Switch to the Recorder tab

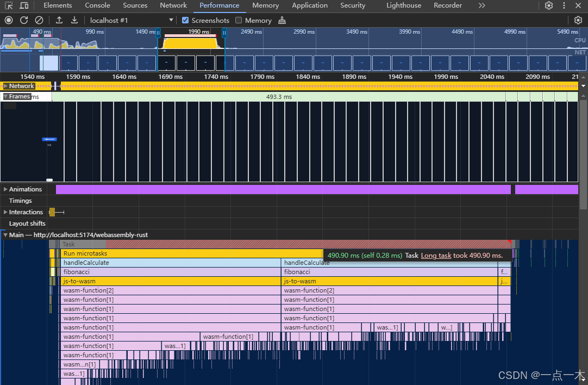click(x=448, y=5)
